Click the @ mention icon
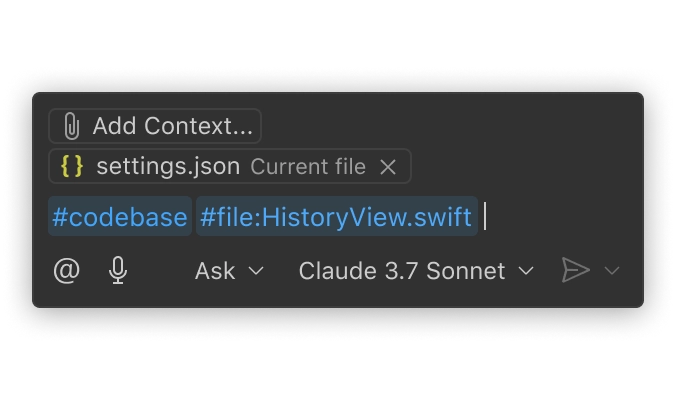Image resolution: width=676 pixels, height=400 pixels. pyautogui.click(x=66, y=270)
